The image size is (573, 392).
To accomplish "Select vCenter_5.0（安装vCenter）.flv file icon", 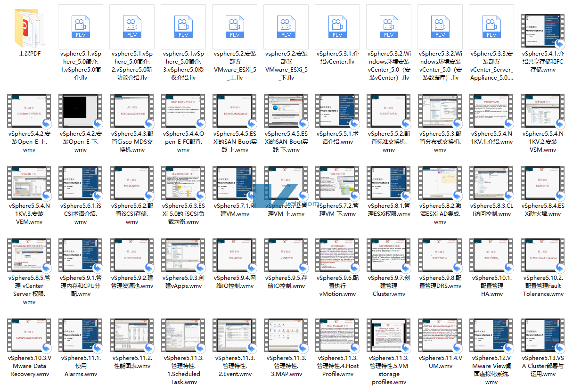I will tap(389, 26).
